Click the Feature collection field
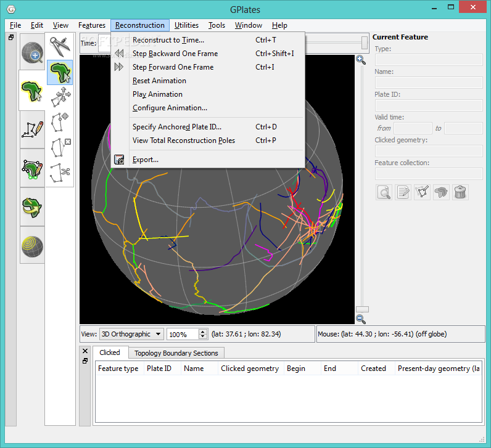The height and width of the screenshot is (448, 491). click(x=429, y=174)
